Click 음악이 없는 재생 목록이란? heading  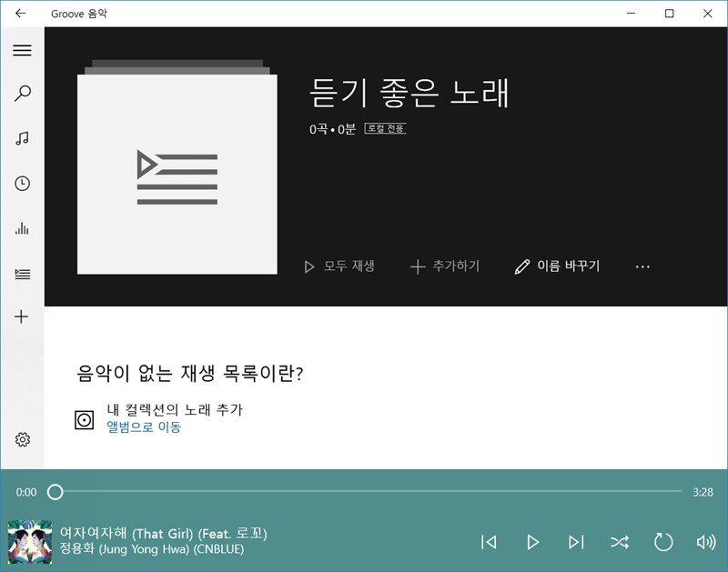pos(190,373)
